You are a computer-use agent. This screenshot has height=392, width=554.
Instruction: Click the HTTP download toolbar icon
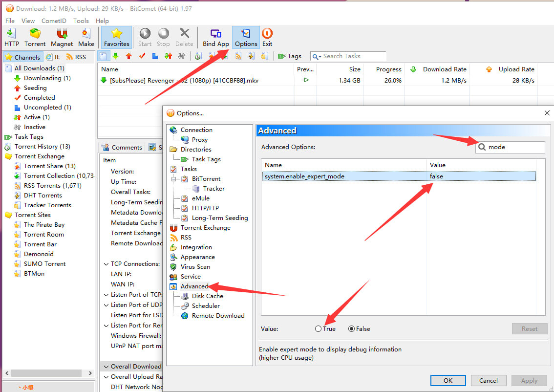12,38
